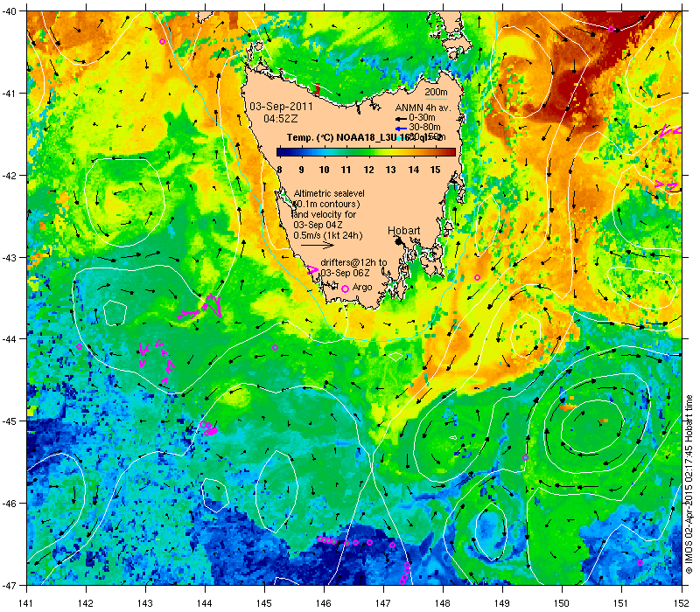The image size is (700, 612).
Task: Click the dark red 15°C end of the color bar
Action: click(452, 152)
